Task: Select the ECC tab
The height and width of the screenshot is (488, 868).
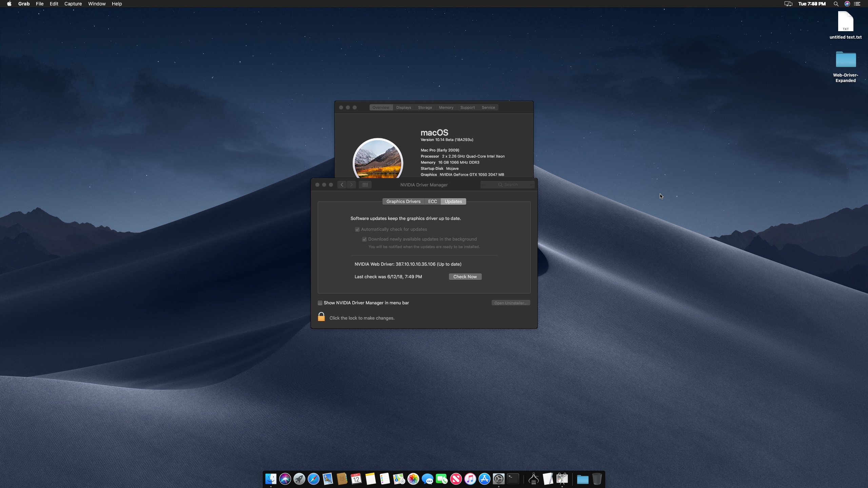Action: [432, 201]
